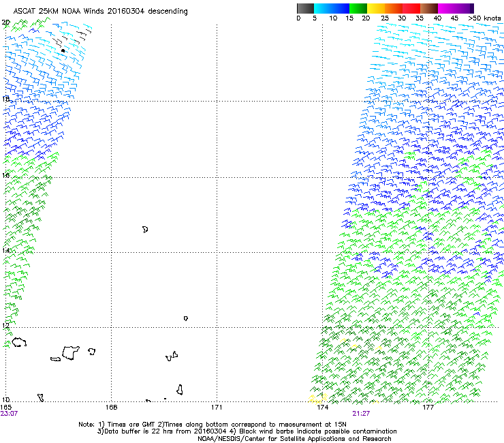Click the island outline between latitudes 14 and 16

click(x=145, y=230)
